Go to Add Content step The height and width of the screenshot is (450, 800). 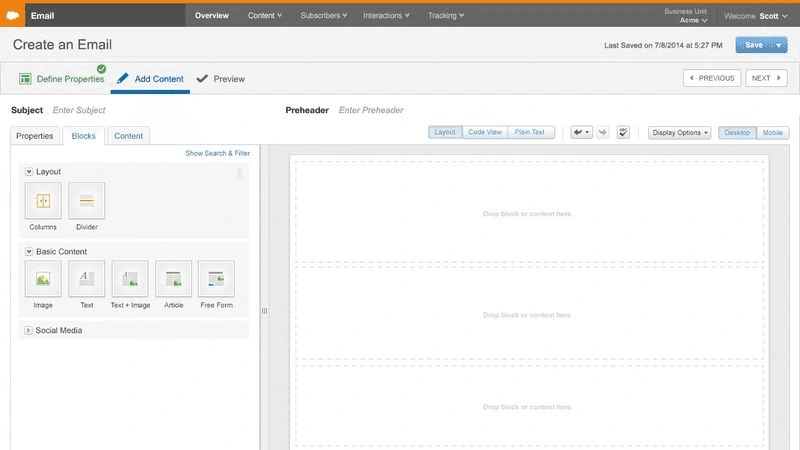click(150, 79)
